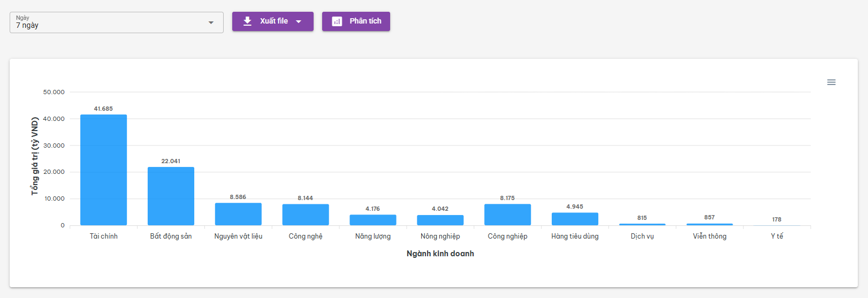868x298 pixels.
Task: Click the arrow of the Ngày dropdown
Action: tap(211, 22)
